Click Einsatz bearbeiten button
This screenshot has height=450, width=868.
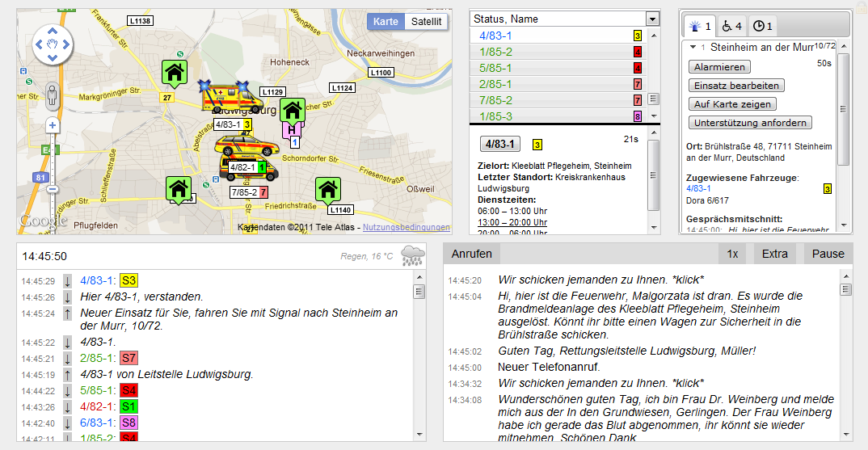737,86
